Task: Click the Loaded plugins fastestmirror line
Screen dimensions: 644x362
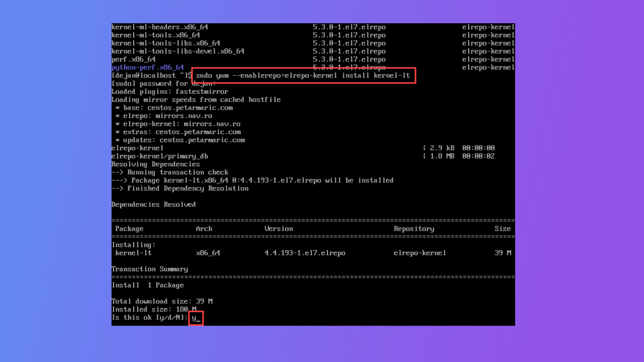Action: pos(170,91)
